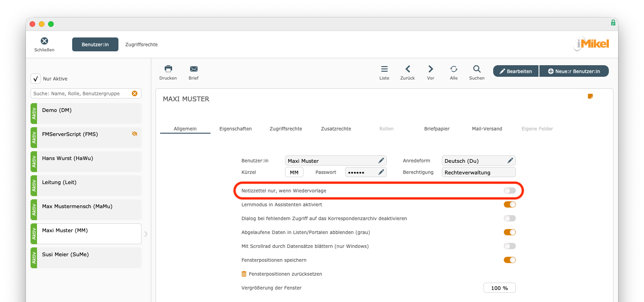Edit Anredeform pencil icon
This screenshot has width=644, height=302.
pos(510,160)
